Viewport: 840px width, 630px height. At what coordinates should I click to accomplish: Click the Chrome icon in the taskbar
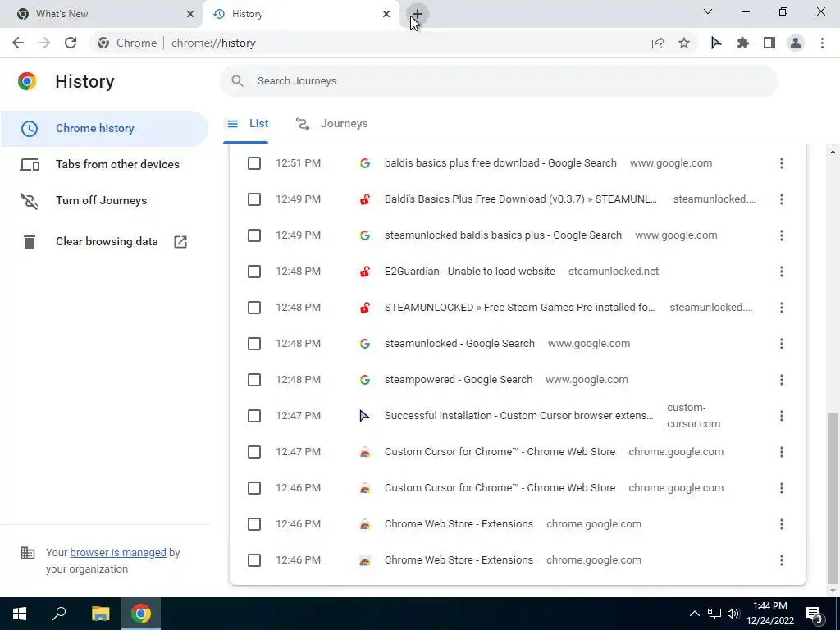141,614
